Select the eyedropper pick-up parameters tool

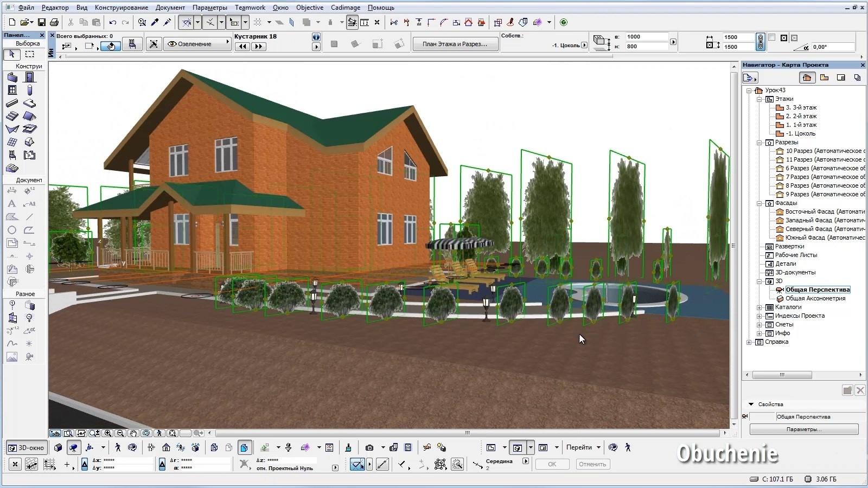pyautogui.click(x=155, y=22)
